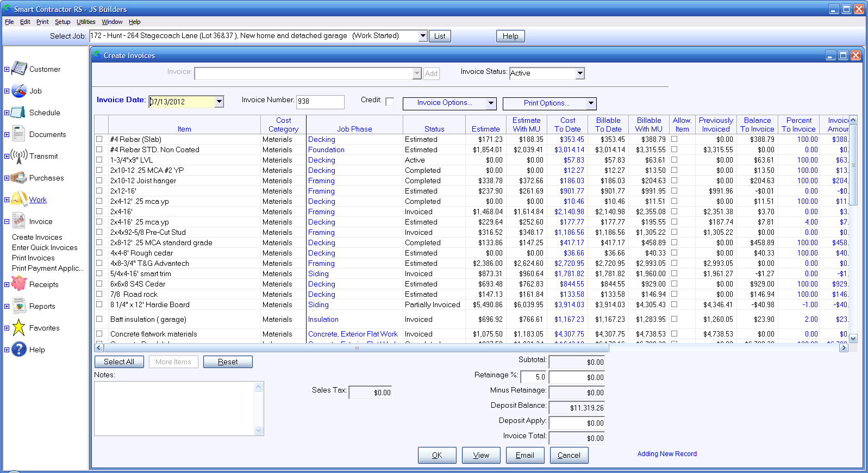Check the 1-3/4"x9" LVL item row
The width and height of the screenshot is (868, 473).
[x=99, y=160]
